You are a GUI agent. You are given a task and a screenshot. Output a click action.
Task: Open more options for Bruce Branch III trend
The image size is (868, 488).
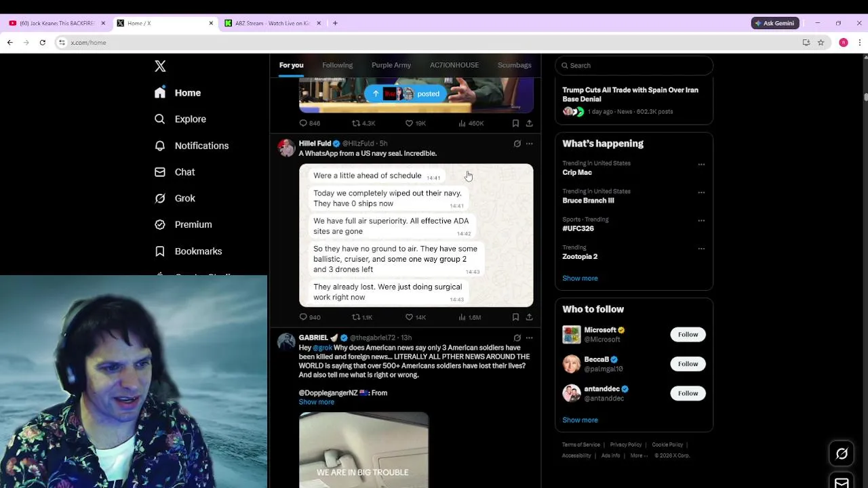click(701, 192)
